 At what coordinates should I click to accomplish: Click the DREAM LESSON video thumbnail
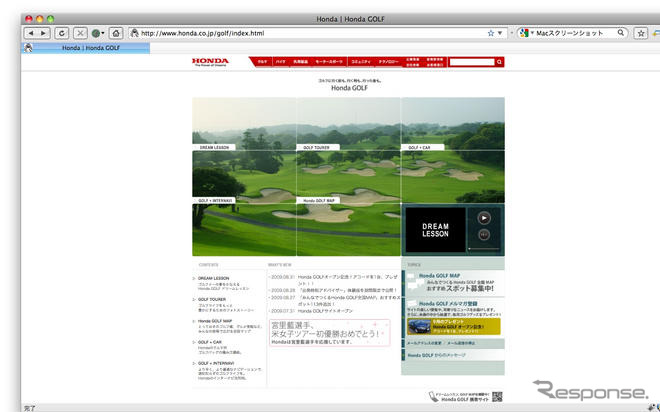[x=435, y=230]
